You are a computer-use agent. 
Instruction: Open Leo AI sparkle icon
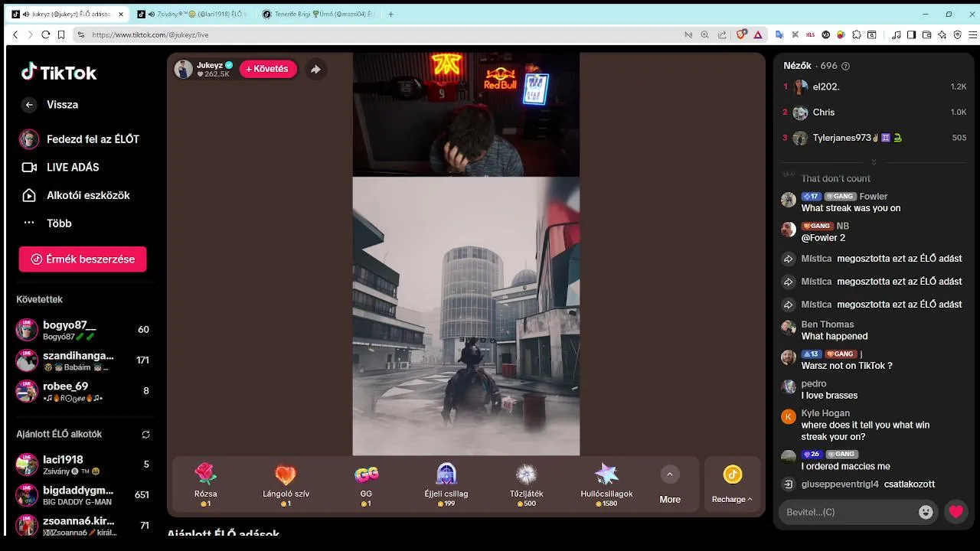(x=942, y=34)
